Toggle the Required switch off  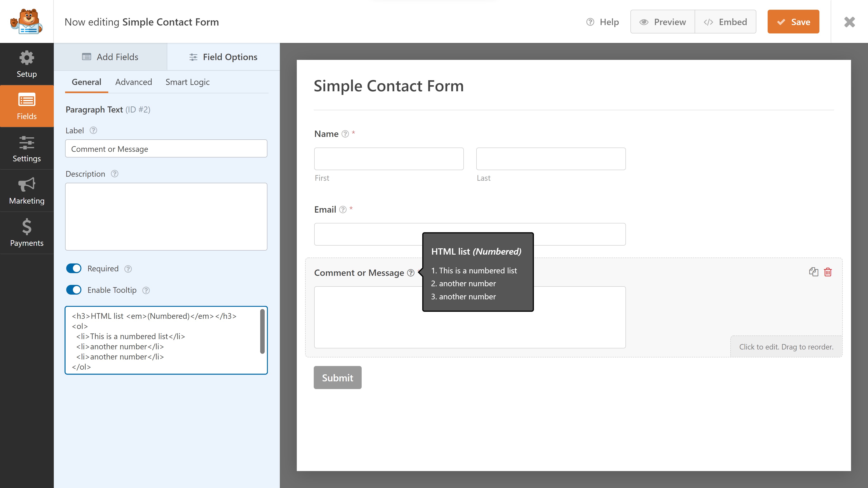coord(74,268)
